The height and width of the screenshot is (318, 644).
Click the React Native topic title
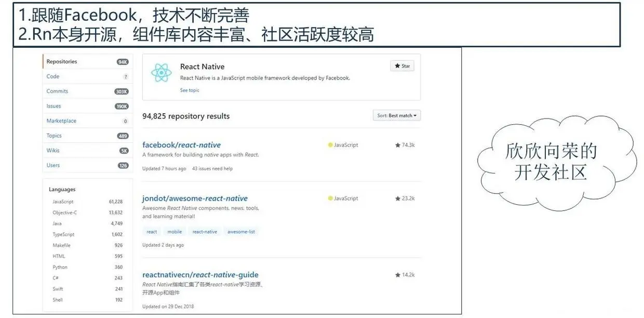coord(202,67)
